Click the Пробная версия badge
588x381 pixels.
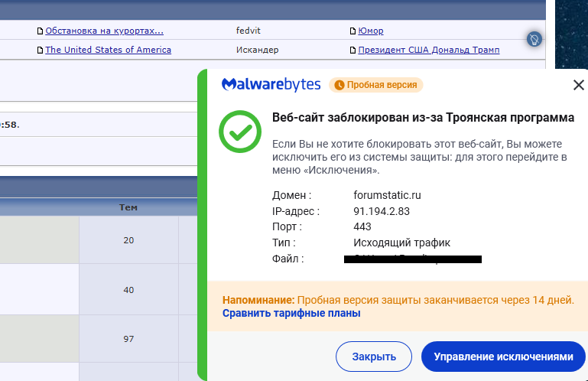click(x=376, y=85)
